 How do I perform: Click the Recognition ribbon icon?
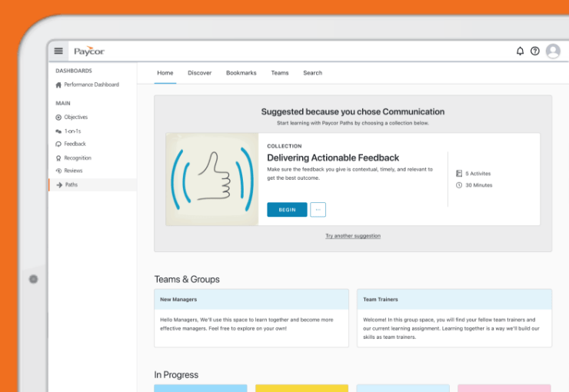click(58, 158)
